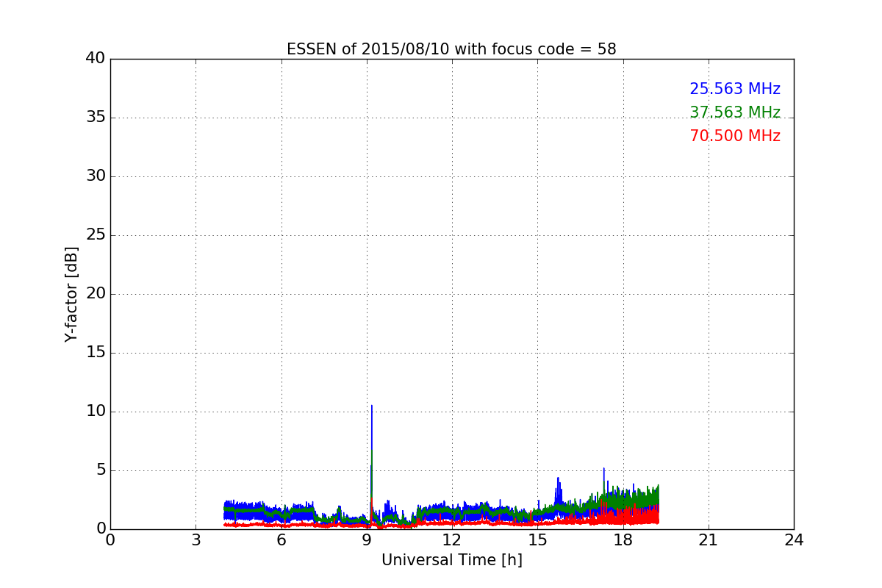Click the plot title "ESSEN of 2015/08/10 with focus code = 58"
This screenshot has height=588, width=882.
[x=451, y=49]
